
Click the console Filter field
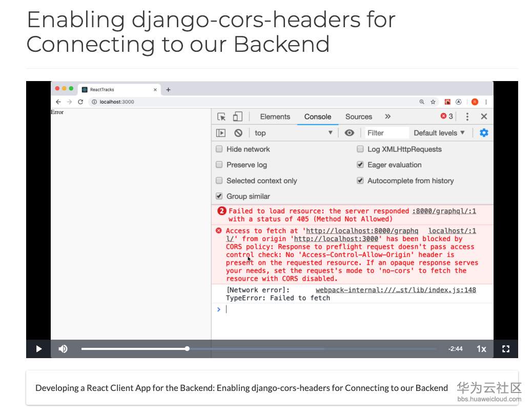387,133
